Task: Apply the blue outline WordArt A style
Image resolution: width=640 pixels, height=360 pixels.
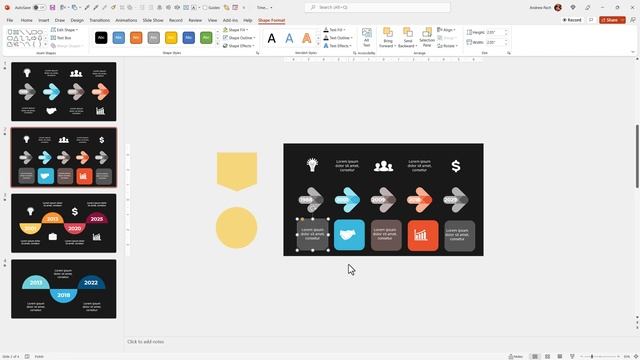Action: 289,38
